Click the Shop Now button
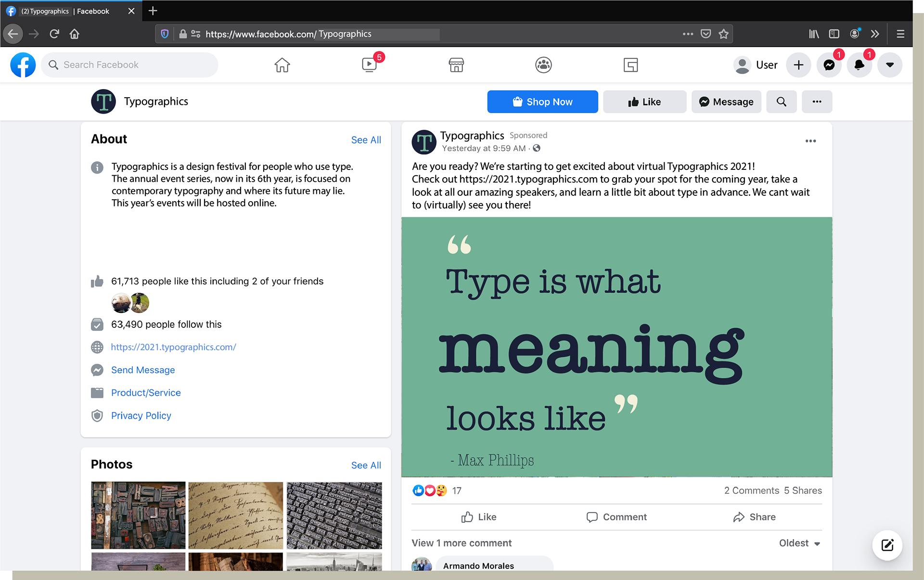924x580 pixels. click(542, 102)
